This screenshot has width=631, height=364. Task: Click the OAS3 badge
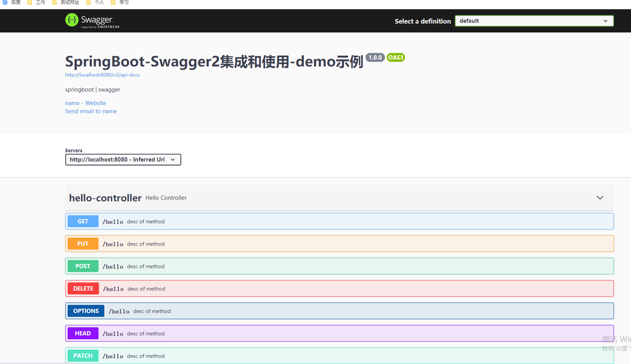coord(396,58)
